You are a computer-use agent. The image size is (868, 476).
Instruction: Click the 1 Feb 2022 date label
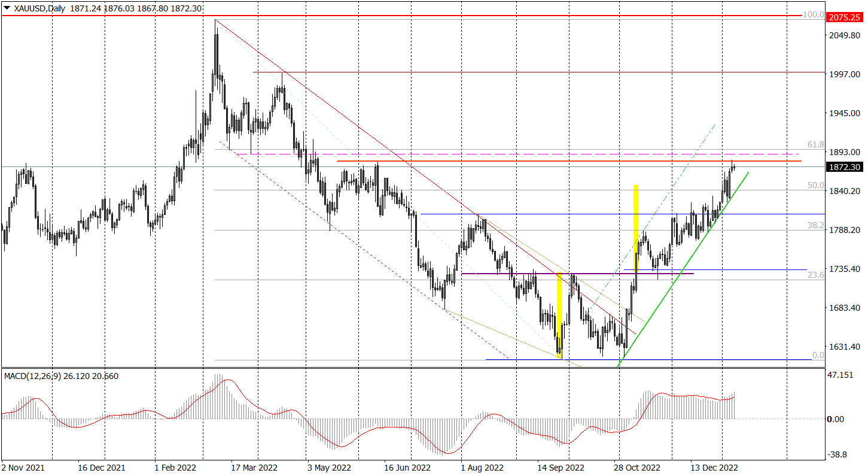[x=175, y=467]
